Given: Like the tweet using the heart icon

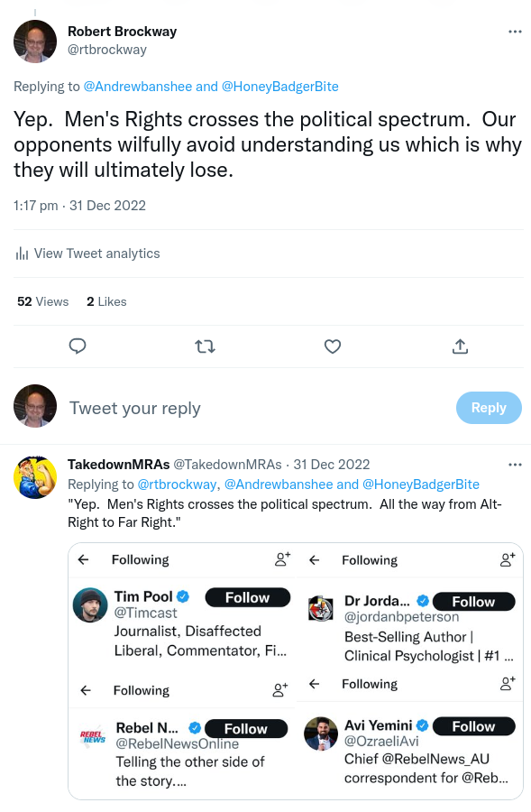Looking at the screenshot, I should (333, 346).
